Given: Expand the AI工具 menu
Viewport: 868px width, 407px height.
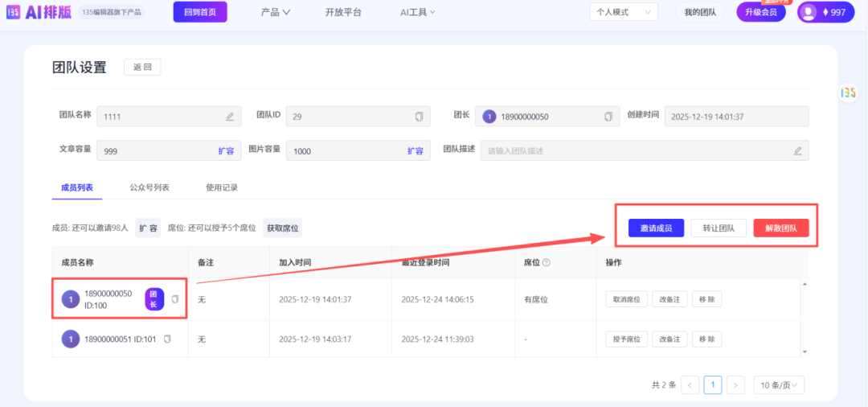Looking at the screenshot, I should 417,12.
